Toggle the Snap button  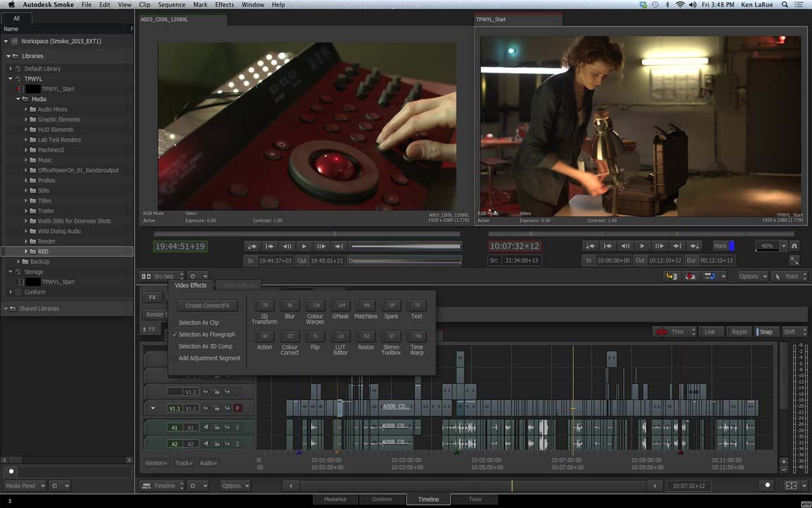765,332
